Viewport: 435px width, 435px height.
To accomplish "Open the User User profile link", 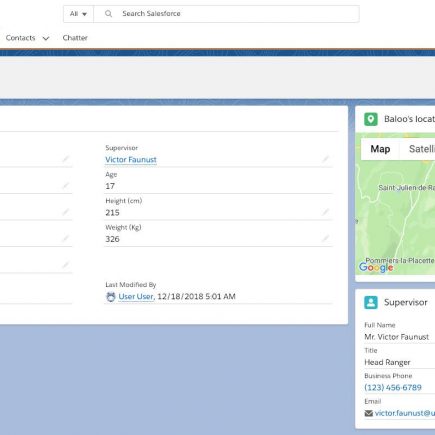I will point(136,296).
